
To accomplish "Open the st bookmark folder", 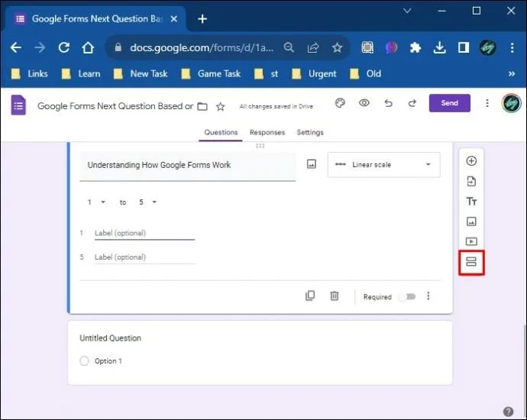I will 267,73.
